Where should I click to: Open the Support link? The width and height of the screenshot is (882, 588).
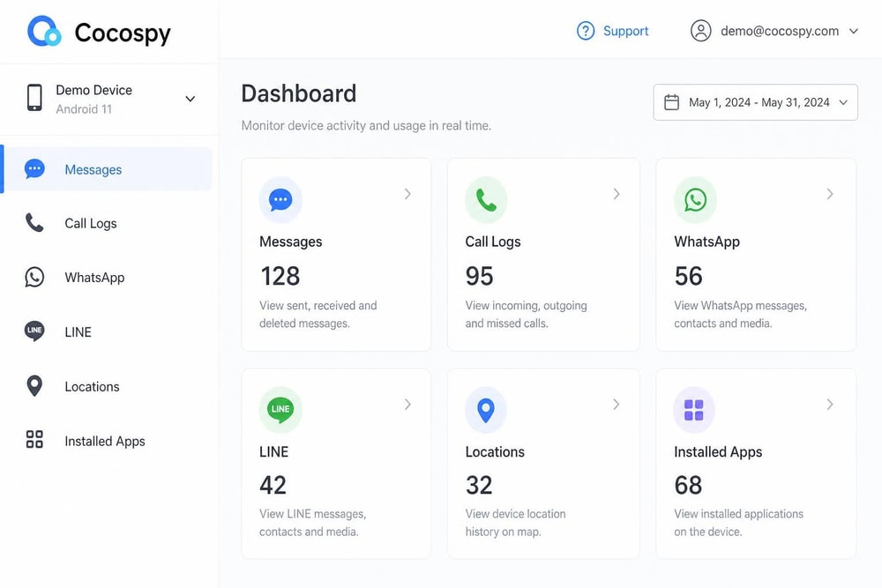625,31
